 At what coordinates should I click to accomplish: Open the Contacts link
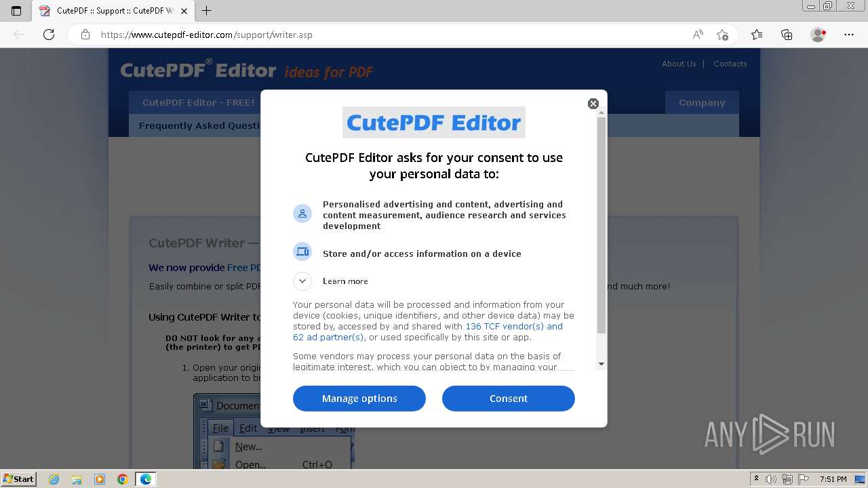(730, 64)
